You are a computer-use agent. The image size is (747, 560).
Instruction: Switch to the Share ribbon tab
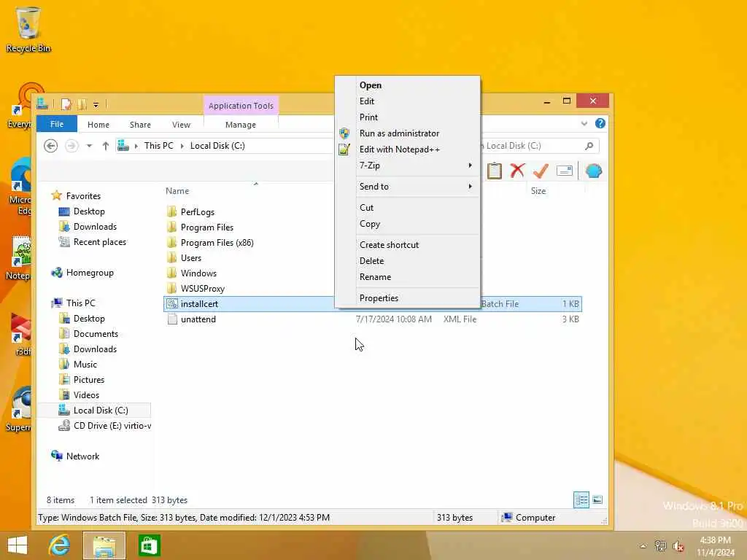(x=140, y=124)
